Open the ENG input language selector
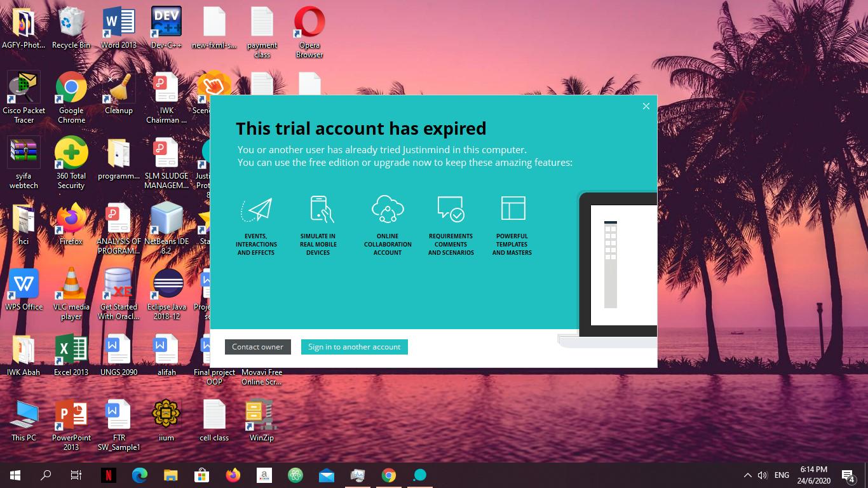 click(x=782, y=475)
